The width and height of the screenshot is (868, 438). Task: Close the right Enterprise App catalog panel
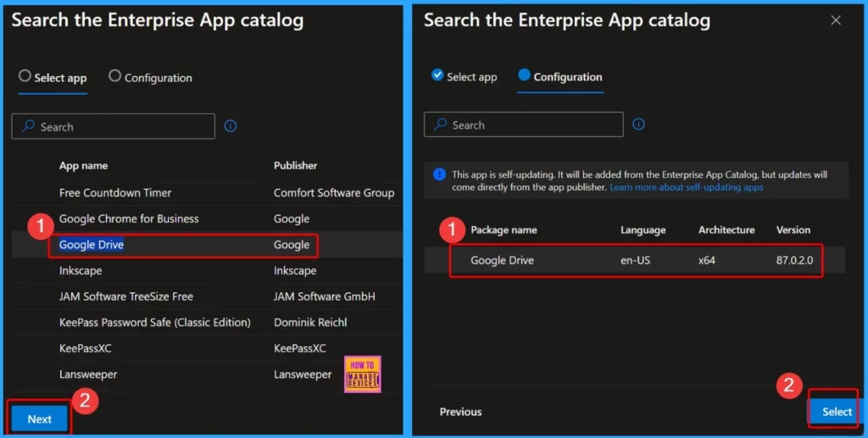pos(836,20)
